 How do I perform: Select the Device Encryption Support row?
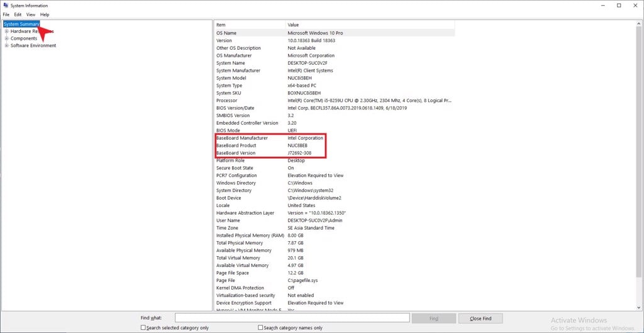click(x=335, y=303)
